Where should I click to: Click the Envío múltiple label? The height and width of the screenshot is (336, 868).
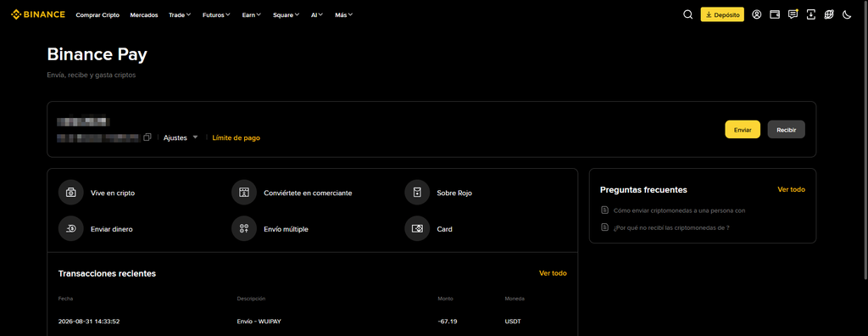coord(287,228)
